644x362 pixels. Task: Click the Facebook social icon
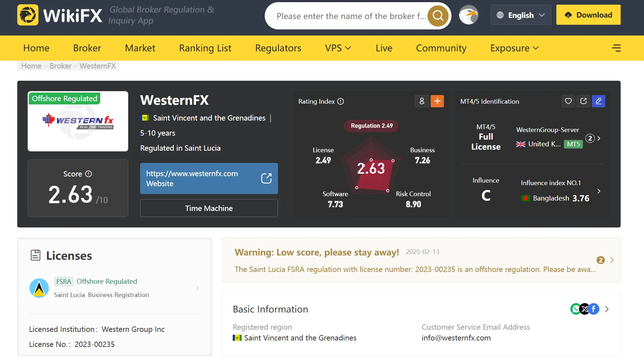(x=594, y=309)
